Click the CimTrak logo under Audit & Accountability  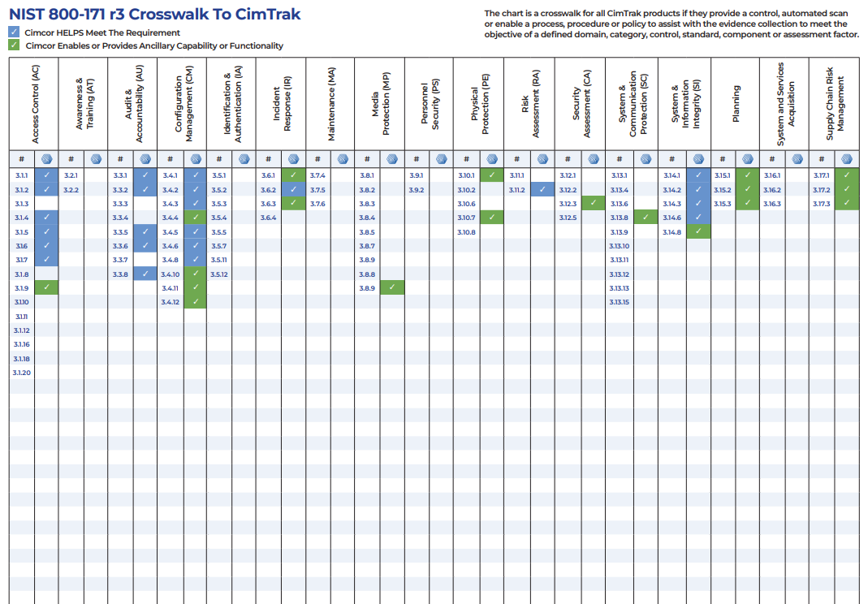(x=145, y=159)
